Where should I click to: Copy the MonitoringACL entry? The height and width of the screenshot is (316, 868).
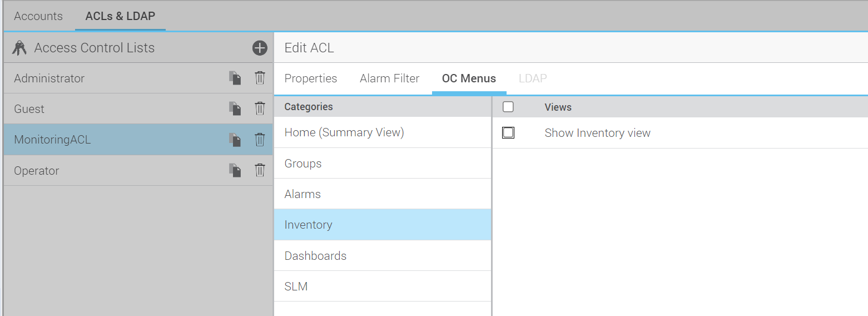235,140
